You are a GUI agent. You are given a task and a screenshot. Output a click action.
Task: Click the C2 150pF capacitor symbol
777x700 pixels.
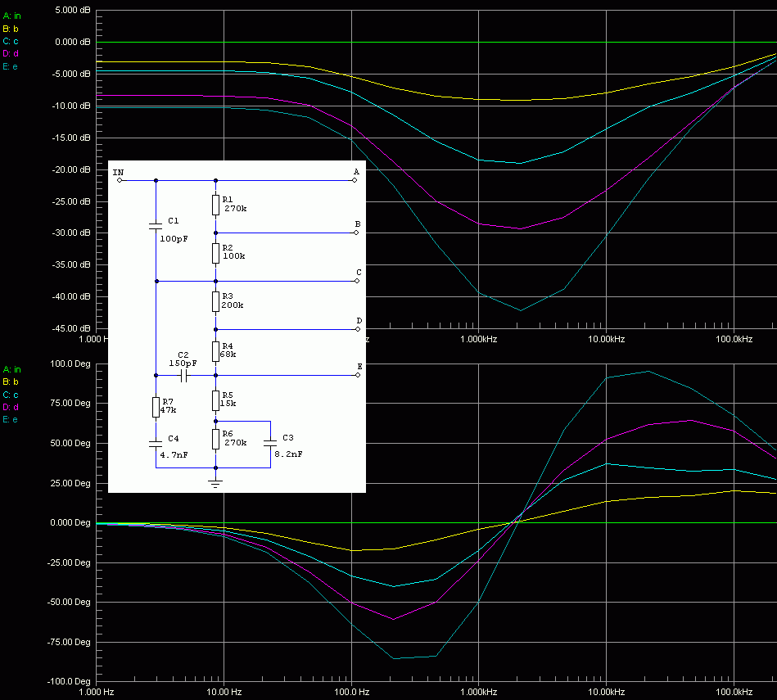(x=184, y=376)
